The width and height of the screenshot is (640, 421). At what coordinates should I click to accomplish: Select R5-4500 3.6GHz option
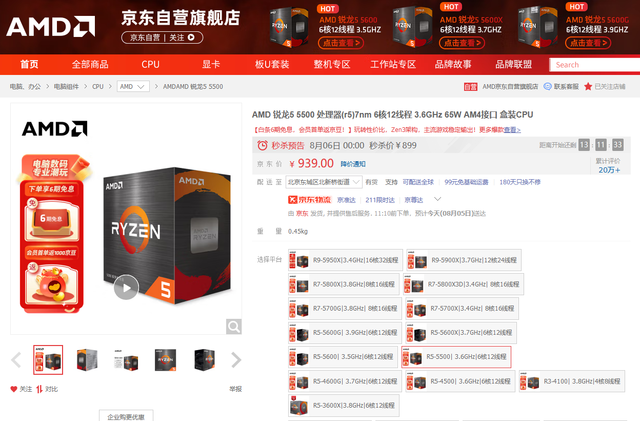coord(460,381)
